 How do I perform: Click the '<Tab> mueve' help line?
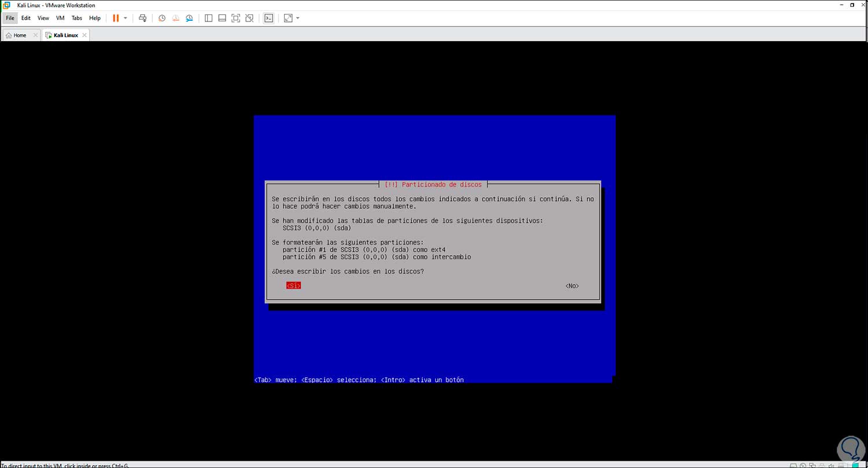pyautogui.click(x=359, y=380)
